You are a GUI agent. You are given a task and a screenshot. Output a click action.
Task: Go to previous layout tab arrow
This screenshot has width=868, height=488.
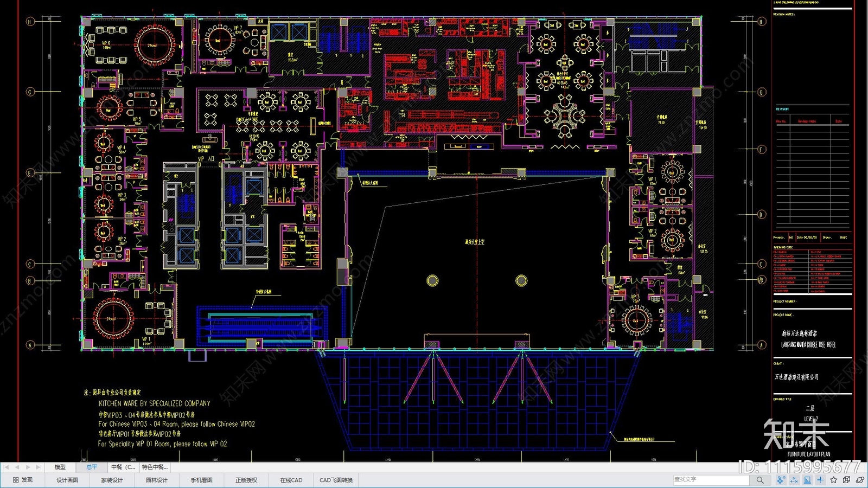click(x=17, y=467)
